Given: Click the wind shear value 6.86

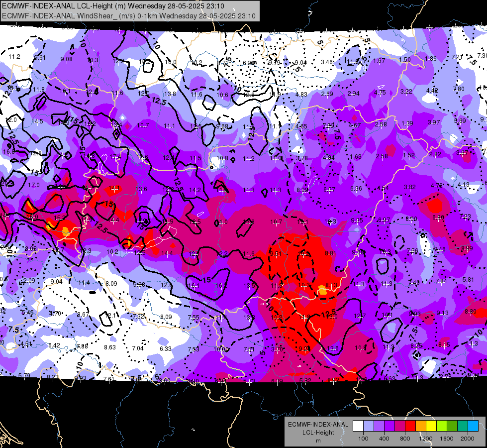Looking at the screenshot, I should click(438, 218).
